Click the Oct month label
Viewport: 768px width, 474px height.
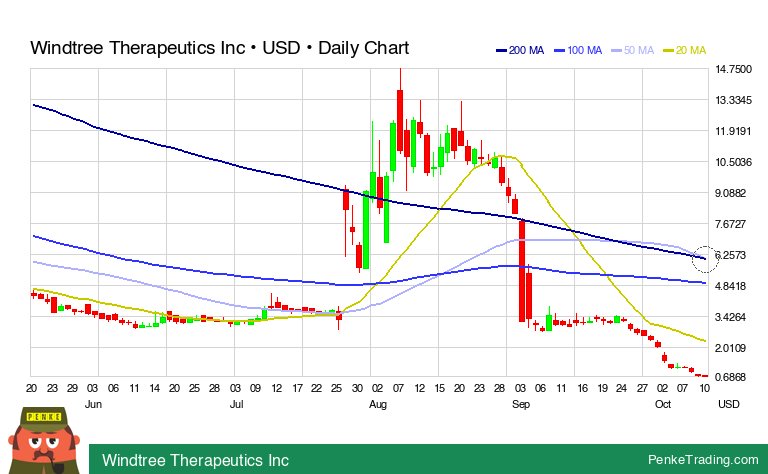(x=663, y=404)
